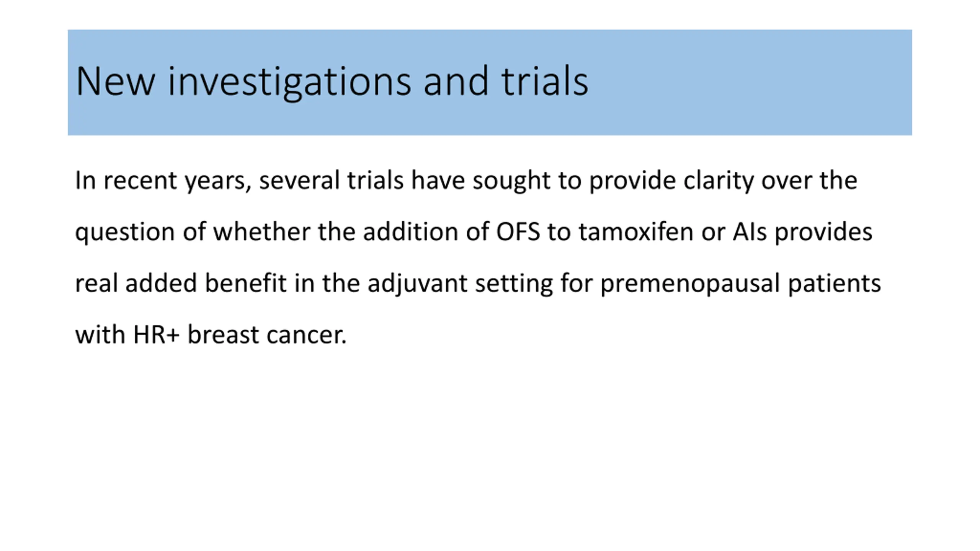Click the word 'patients' ending the third line
Viewport: 980px width, 551px height.
pyautogui.click(x=835, y=284)
